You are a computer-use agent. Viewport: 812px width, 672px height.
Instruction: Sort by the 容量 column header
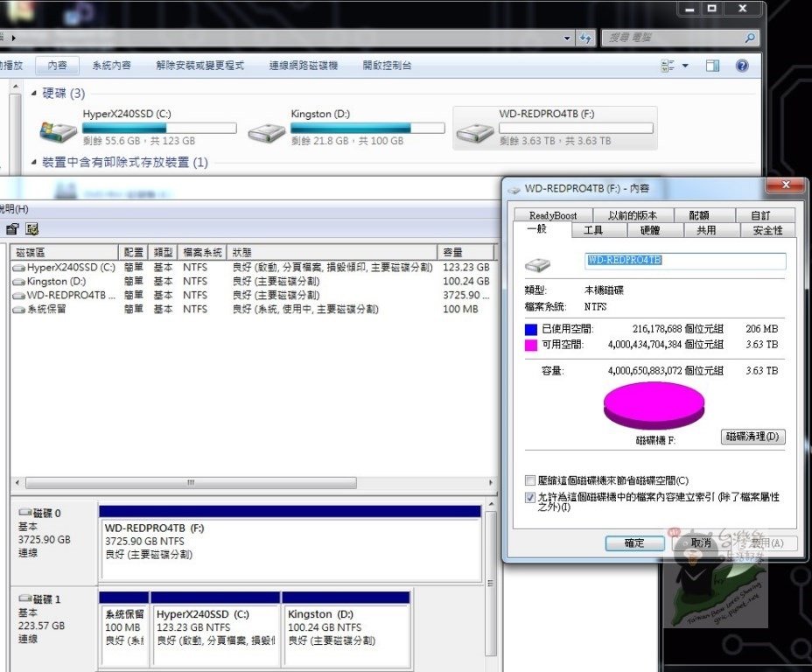coord(466,253)
